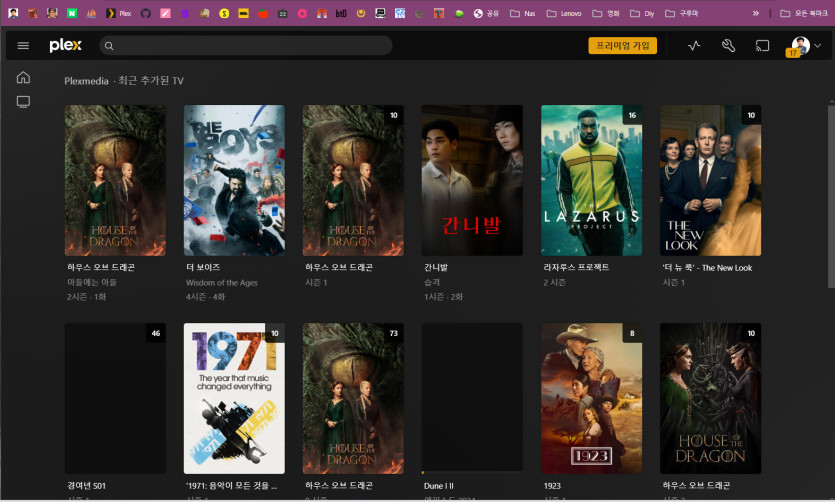
Task: Click the 1시즌 · 2화 text
Action: [x=443, y=297]
